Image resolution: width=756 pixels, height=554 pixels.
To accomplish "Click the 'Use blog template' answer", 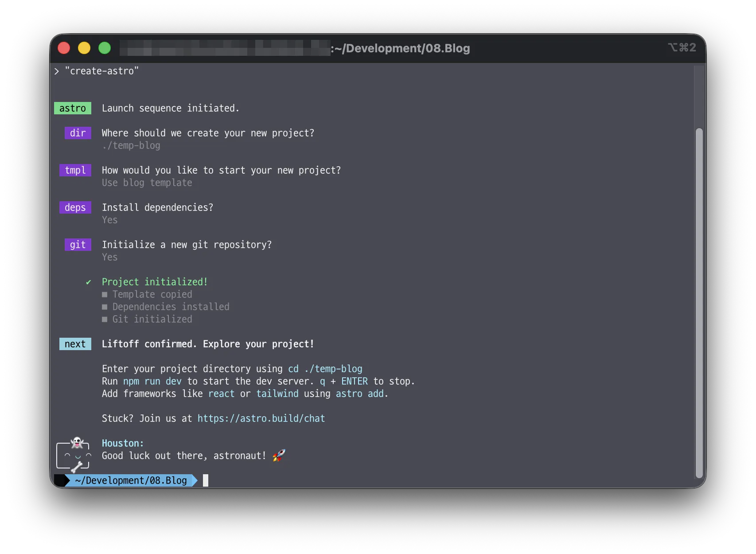I will click(x=147, y=183).
